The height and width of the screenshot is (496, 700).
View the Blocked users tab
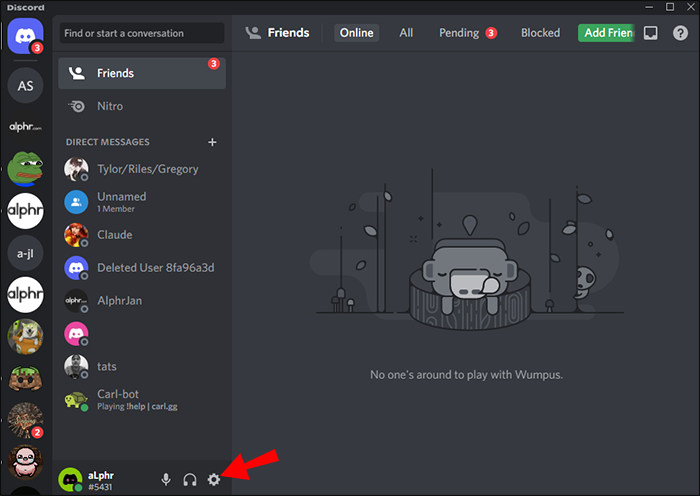pos(540,33)
